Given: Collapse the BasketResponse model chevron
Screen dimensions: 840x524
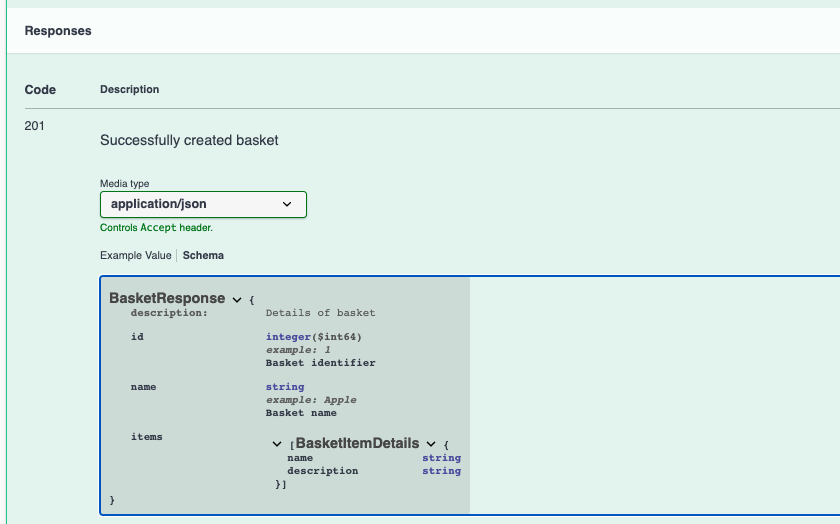Looking at the screenshot, I should coord(237,300).
